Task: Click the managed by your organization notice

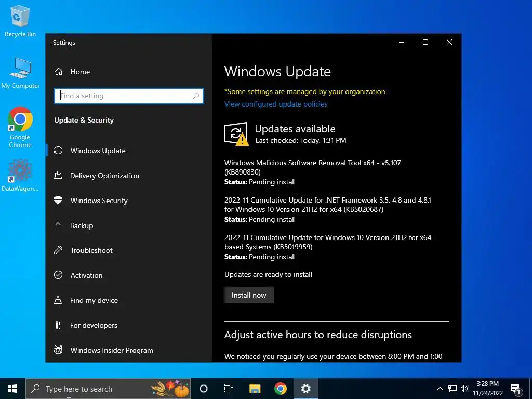Action: (304, 91)
